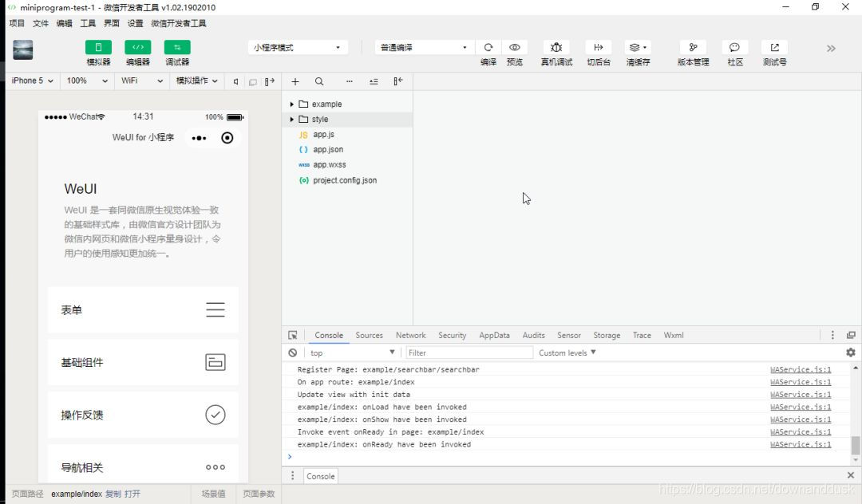The width and height of the screenshot is (862, 504).
Task: Switch to the AppData tab
Action: pyautogui.click(x=494, y=335)
